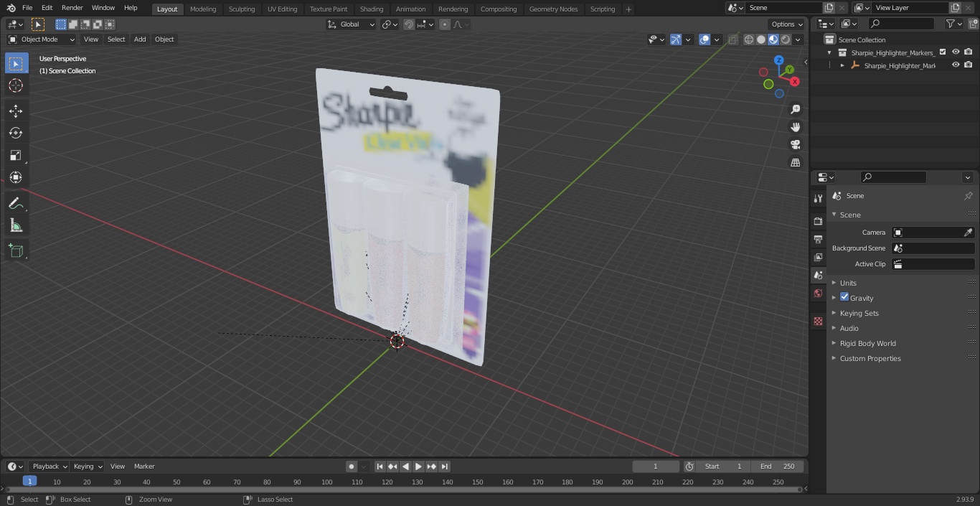980x506 pixels.
Task: Pick the Scale tool
Action: 16,155
